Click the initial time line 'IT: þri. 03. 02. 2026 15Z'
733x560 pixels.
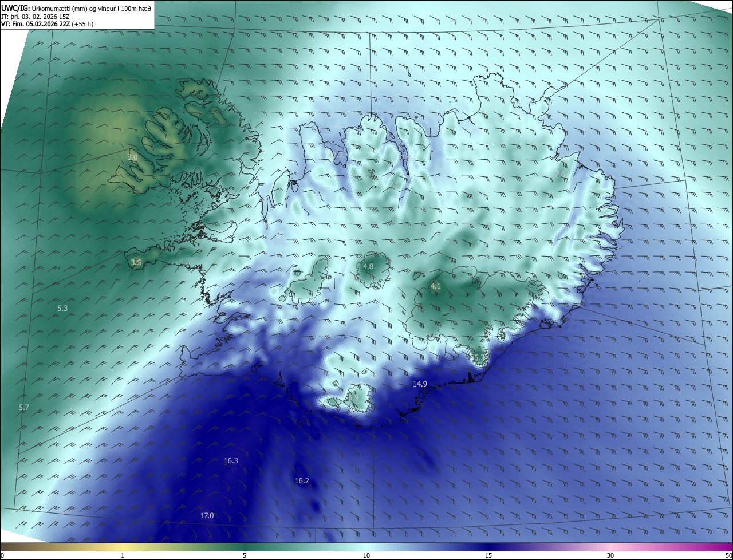coord(36,16)
